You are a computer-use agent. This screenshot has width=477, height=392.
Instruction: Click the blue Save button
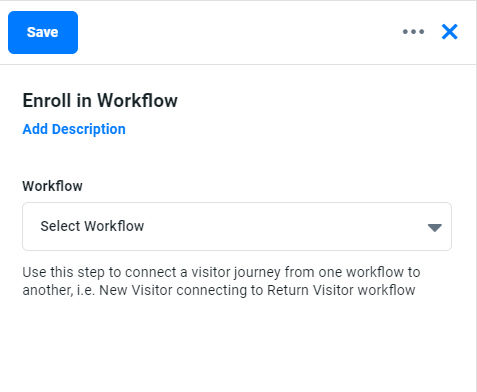43,32
